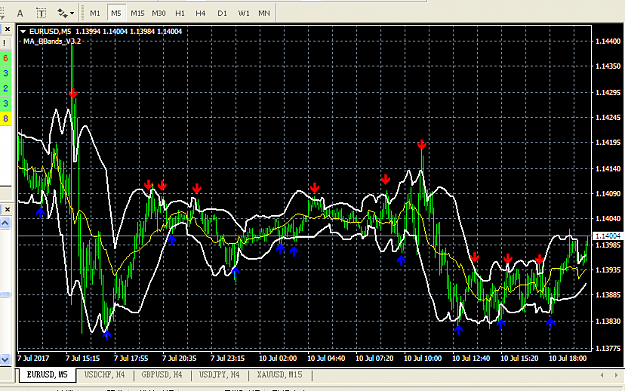Click the '10 Jul 07:20' time axis label

tap(374, 358)
